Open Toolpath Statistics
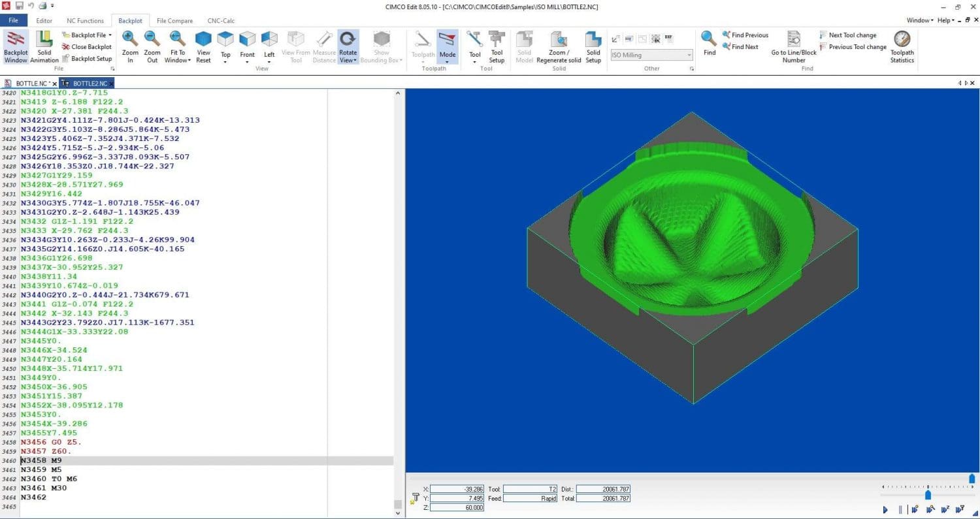 [902, 45]
